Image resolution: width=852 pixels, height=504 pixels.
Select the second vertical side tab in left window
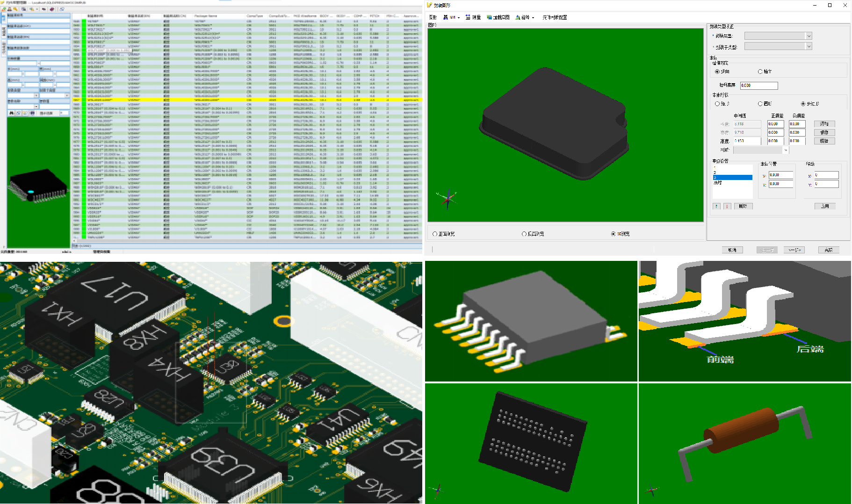point(4,31)
